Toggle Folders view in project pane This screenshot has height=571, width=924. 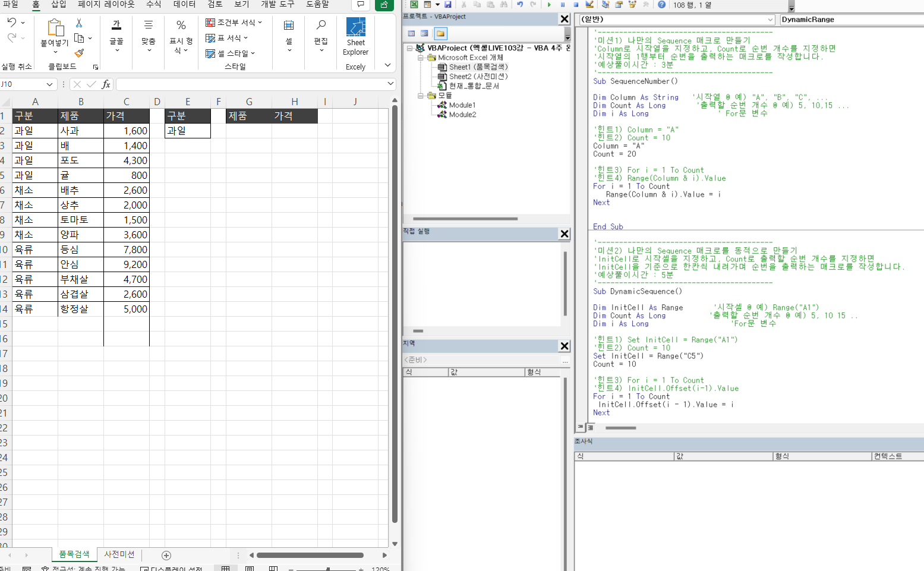pos(440,33)
